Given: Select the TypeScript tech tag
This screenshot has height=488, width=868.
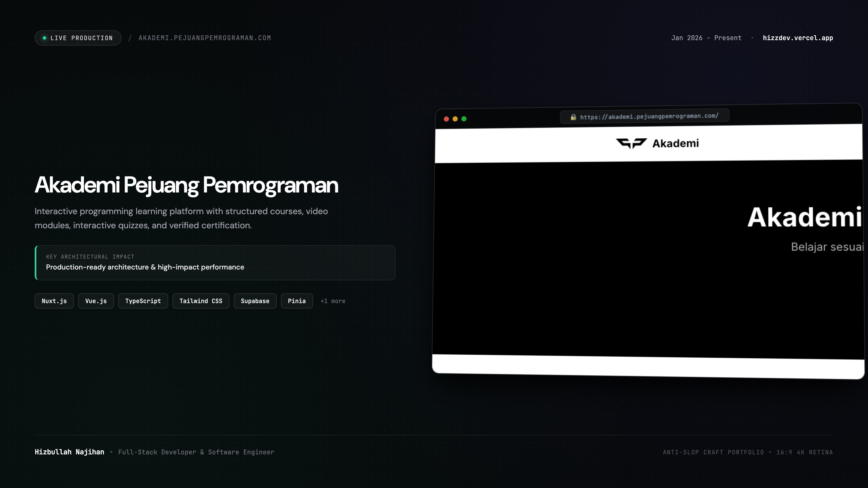Looking at the screenshot, I should click(x=143, y=301).
